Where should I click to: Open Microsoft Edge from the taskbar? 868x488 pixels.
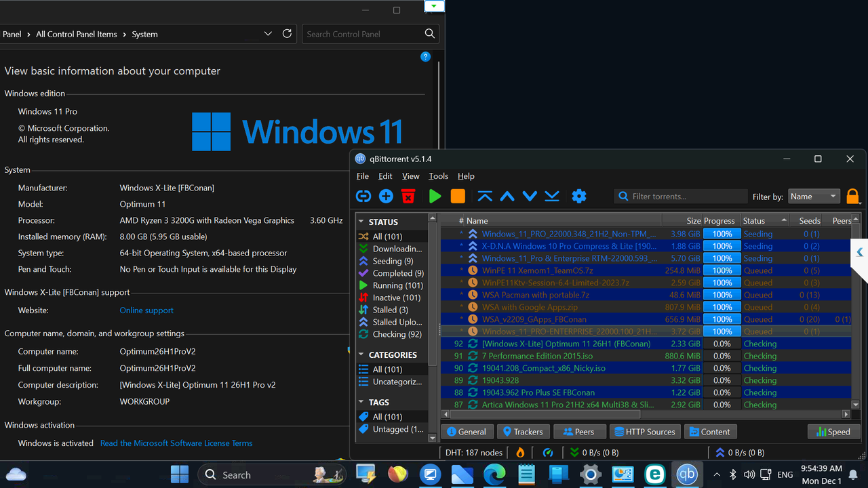(494, 474)
